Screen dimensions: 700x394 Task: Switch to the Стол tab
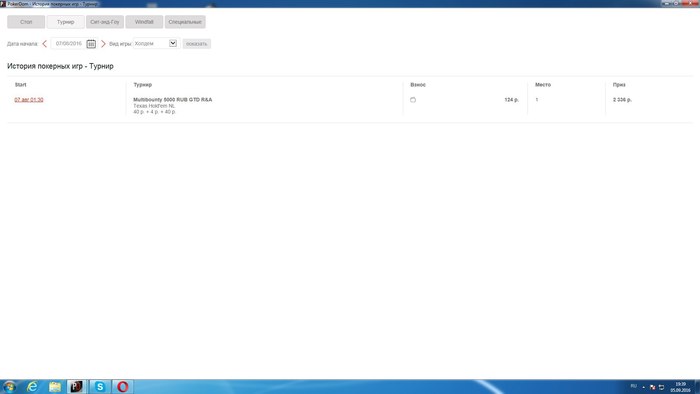click(x=26, y=22)
